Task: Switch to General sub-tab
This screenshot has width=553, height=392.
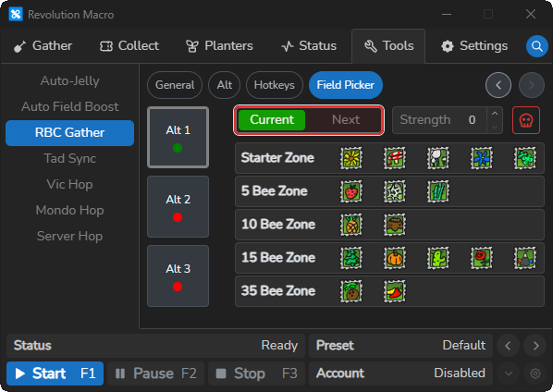Action: point(175,85)
